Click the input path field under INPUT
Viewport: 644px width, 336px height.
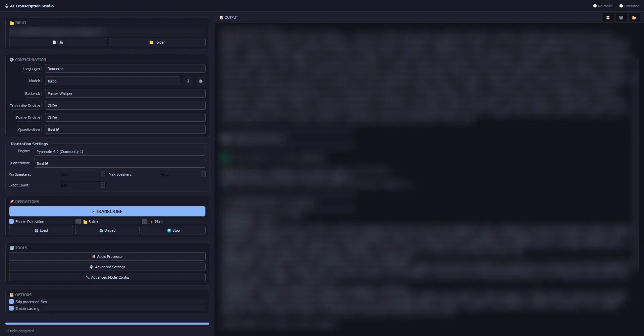click(107, 32)
